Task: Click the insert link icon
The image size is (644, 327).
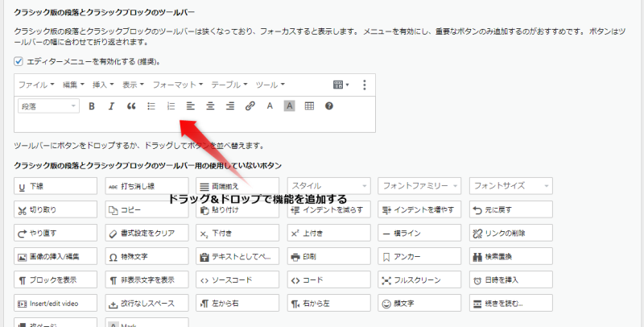Action: click(x=250, y=106)
